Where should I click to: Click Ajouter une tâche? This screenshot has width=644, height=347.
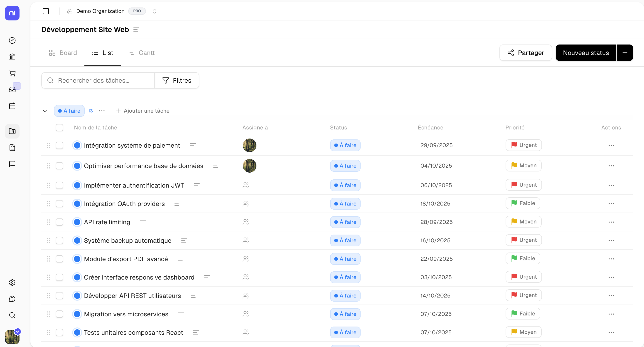(x=143, y=111)
